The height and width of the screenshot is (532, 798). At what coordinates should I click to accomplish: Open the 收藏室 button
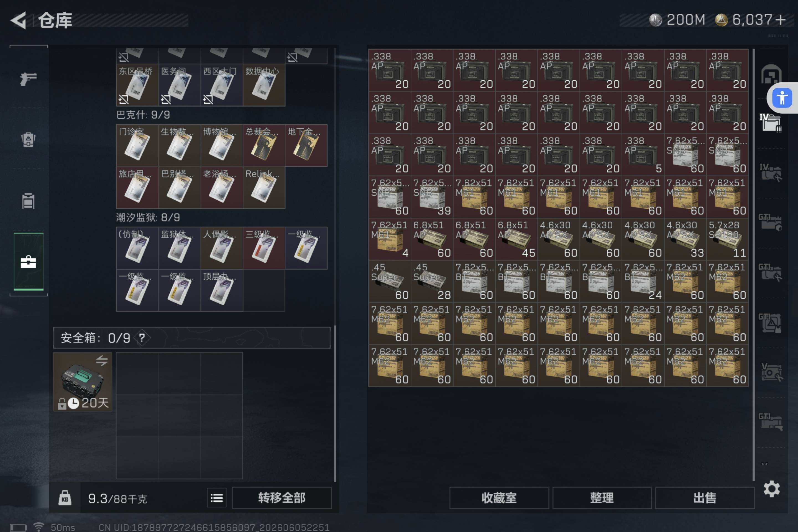499,498
